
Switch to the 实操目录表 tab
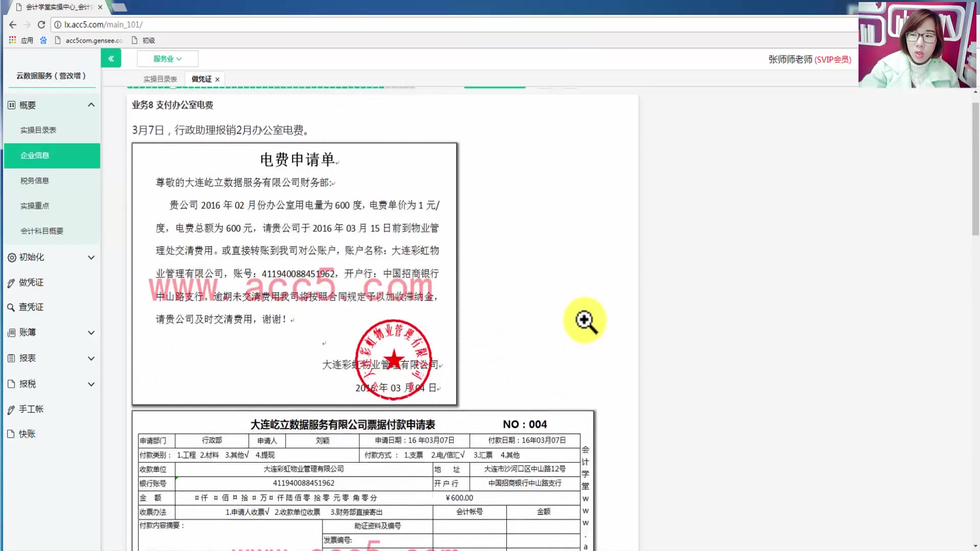[160, 79]
